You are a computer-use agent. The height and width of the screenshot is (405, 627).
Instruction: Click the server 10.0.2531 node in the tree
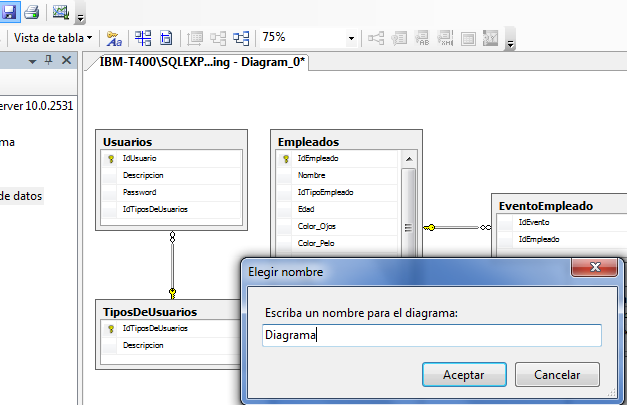pos(36,106)
